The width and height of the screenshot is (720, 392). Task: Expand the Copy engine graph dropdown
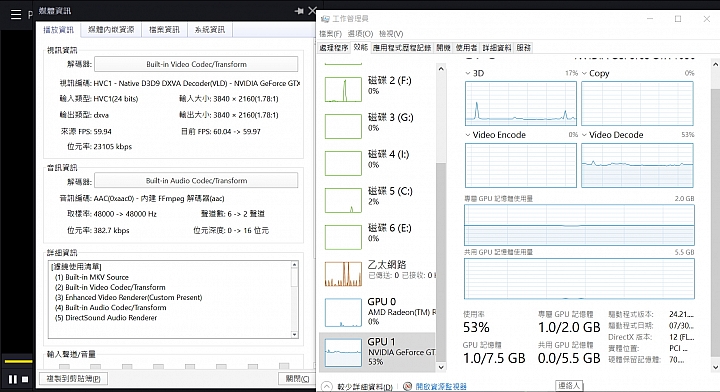pyautogui.click(x=585, y=73)
